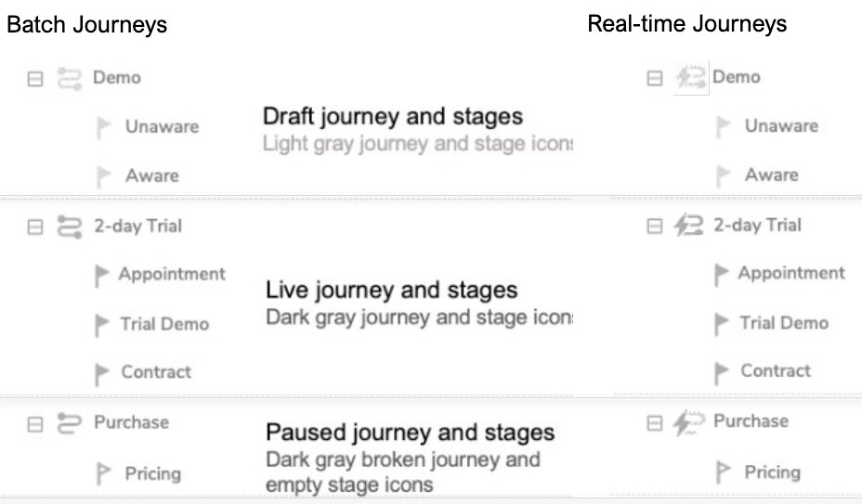
Task: Click the batch Purchase paused journey icon
Action: coord(69,423)
